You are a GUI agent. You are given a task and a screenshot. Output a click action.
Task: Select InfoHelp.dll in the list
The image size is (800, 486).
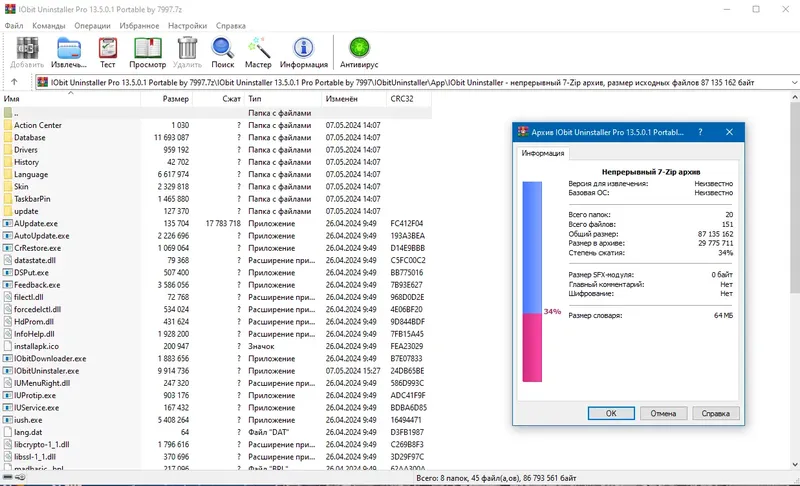(x=216, y=334)
